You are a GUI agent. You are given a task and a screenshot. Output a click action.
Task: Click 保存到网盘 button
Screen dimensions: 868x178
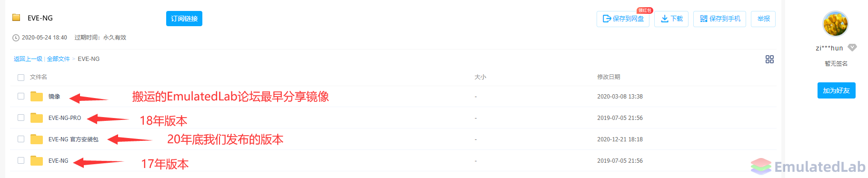point(623,19)
